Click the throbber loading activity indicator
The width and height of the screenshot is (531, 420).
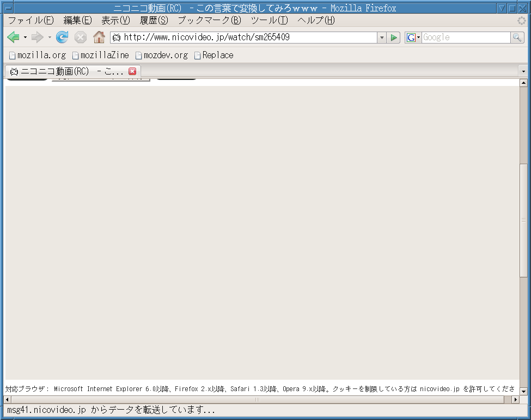(522, 21)
